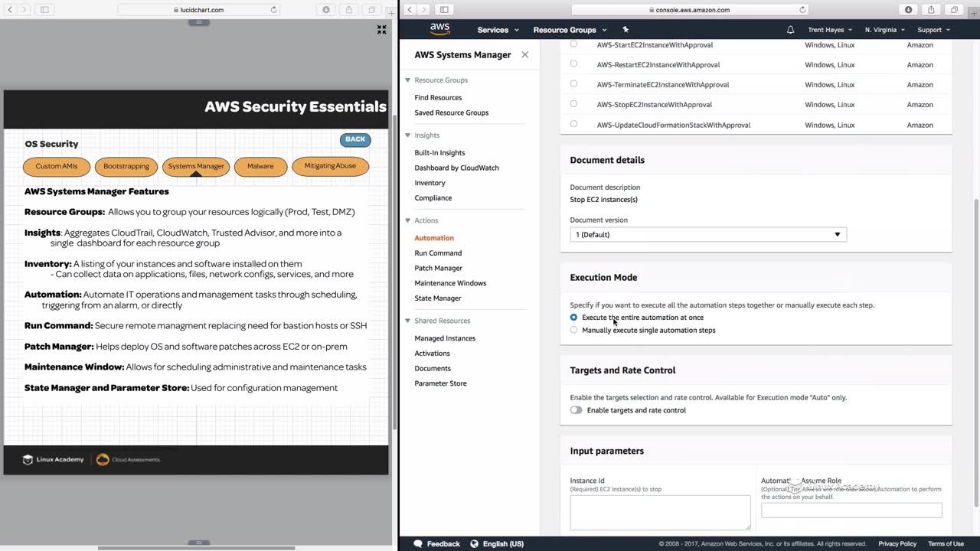Image resolution: width=980 pixels, height=551 pixels.
Task: Select the AWS-RestartEC2InstanceWithApproval radio button
Action: [573, 64]
